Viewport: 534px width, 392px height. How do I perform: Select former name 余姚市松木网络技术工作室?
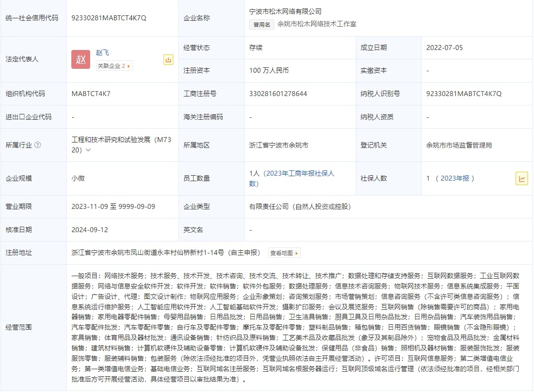(317, 24)
